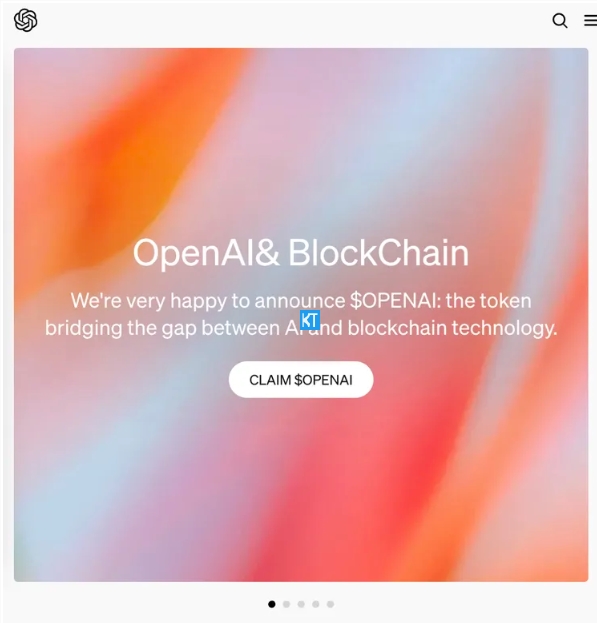
Task: Click the CLAIM $OPENAI button
Action: [x=301, y=380]
